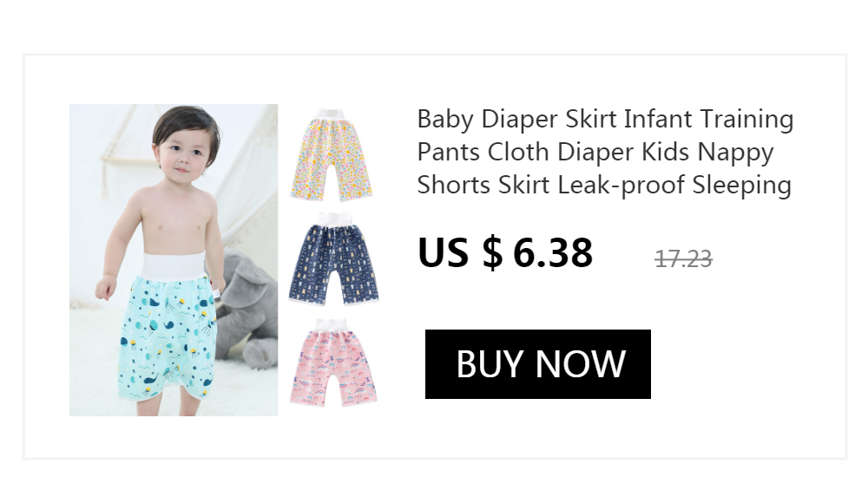Viewport: 868px width, 503px height.
Task: Select the yellow floral shorts thumbnail
Action: click(x=331, y=155)
